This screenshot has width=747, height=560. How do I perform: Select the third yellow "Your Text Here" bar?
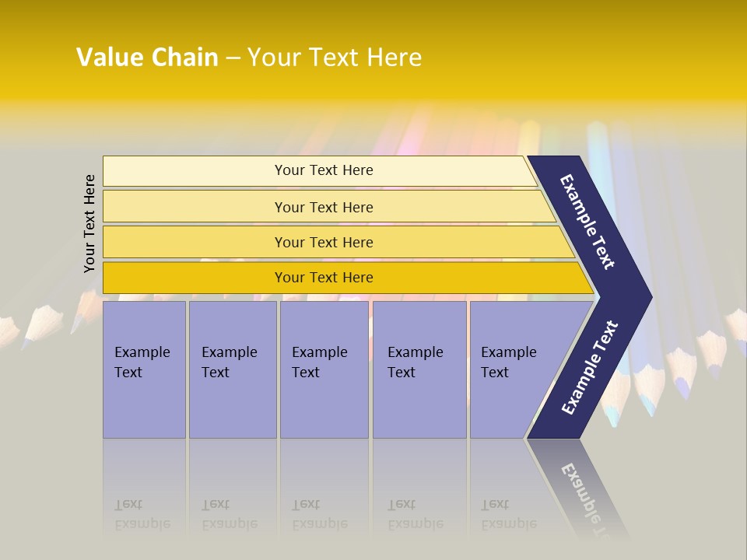click(324, 242)
